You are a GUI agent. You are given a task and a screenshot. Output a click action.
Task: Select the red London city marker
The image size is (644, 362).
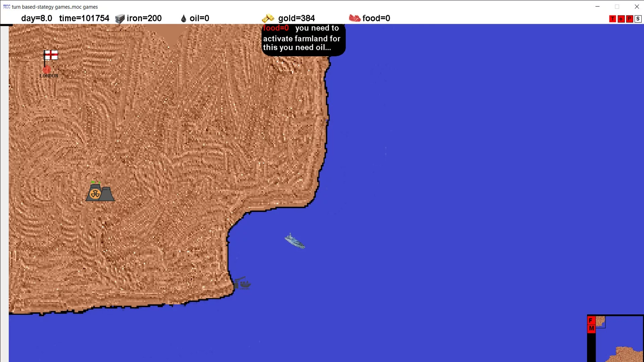(x=47, y=69)
